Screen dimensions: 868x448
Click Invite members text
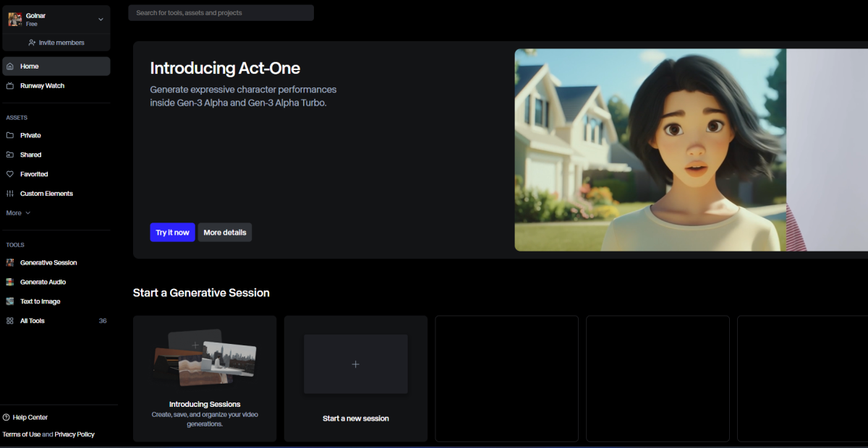(61, 43)
